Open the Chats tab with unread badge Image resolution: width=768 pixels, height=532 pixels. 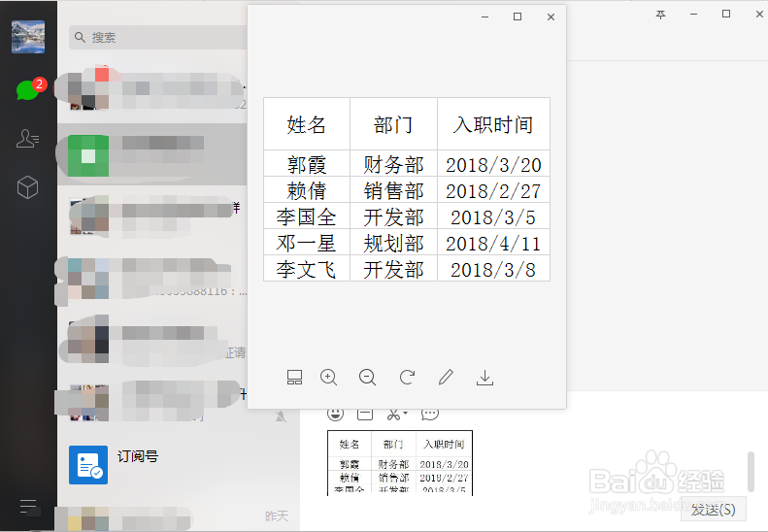click(x=28, y=89)
